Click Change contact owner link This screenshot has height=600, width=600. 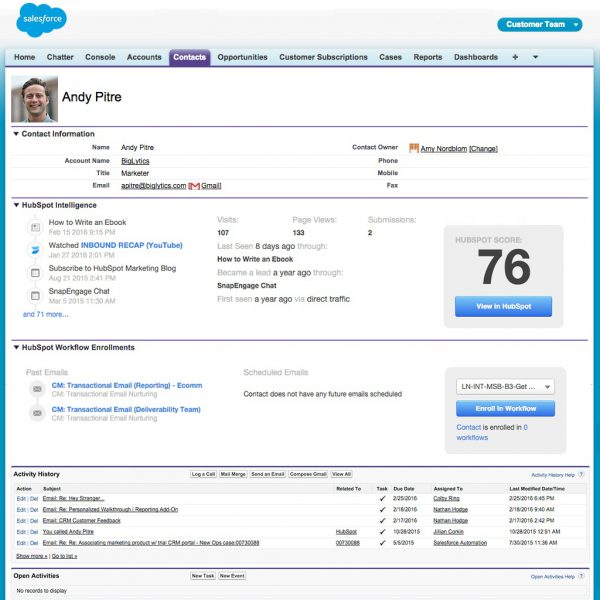[x=483, y=148]
